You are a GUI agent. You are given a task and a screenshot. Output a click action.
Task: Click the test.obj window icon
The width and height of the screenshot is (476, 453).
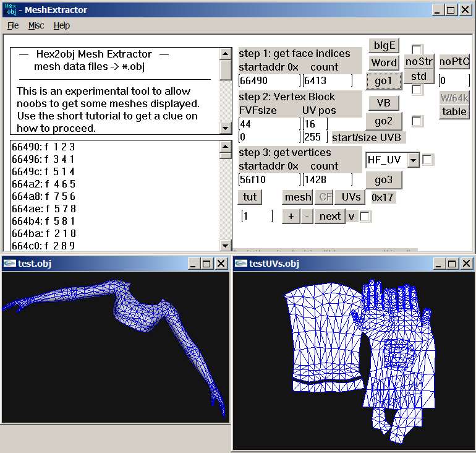point(9,263)
